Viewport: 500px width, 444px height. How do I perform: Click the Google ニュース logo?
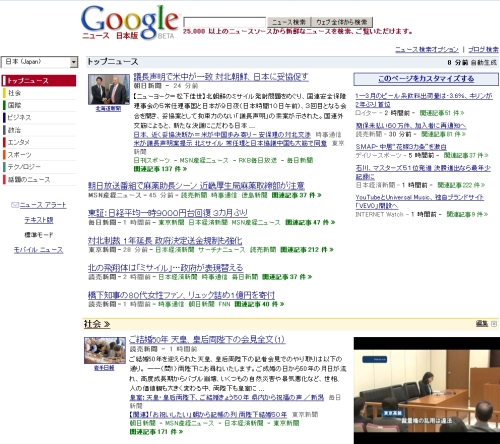pos(130,22)
